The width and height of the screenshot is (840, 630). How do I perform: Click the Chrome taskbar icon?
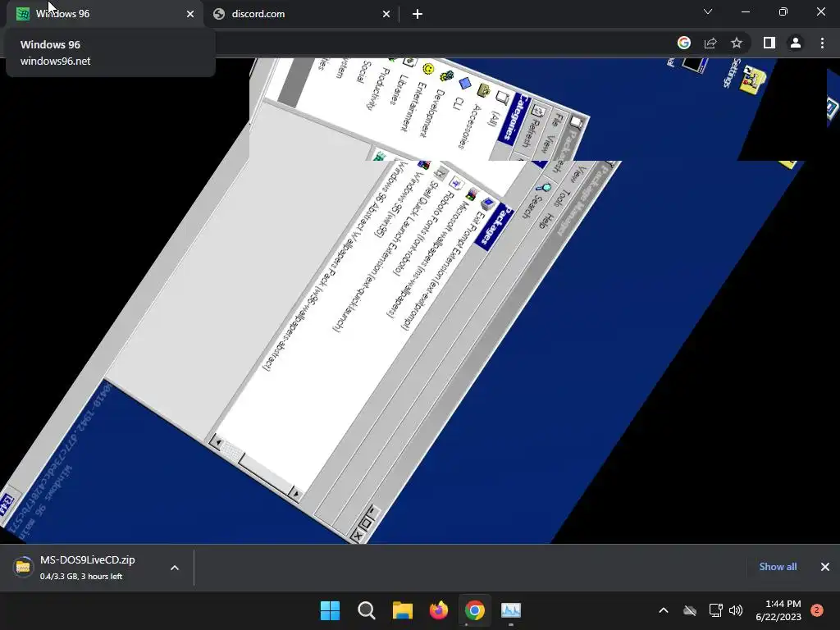pyautogui.click(x=475, y=610)
